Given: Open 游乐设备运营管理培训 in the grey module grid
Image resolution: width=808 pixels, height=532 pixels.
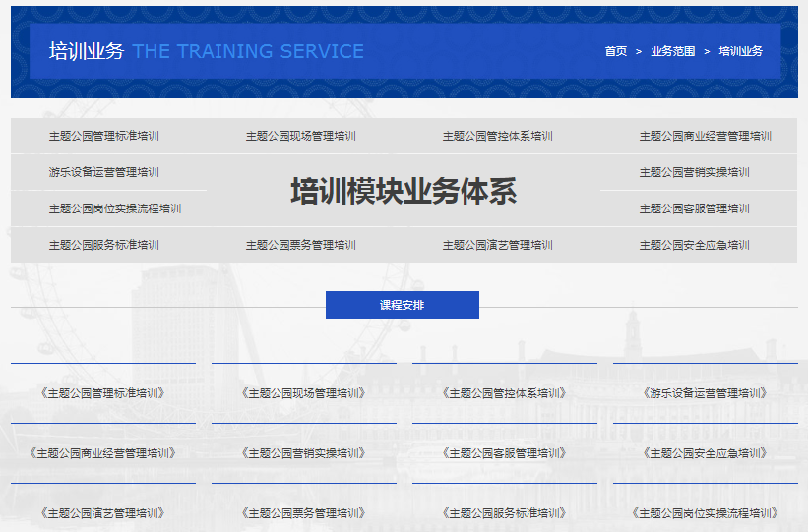Looking at the screenshot, I should (104, 172).
